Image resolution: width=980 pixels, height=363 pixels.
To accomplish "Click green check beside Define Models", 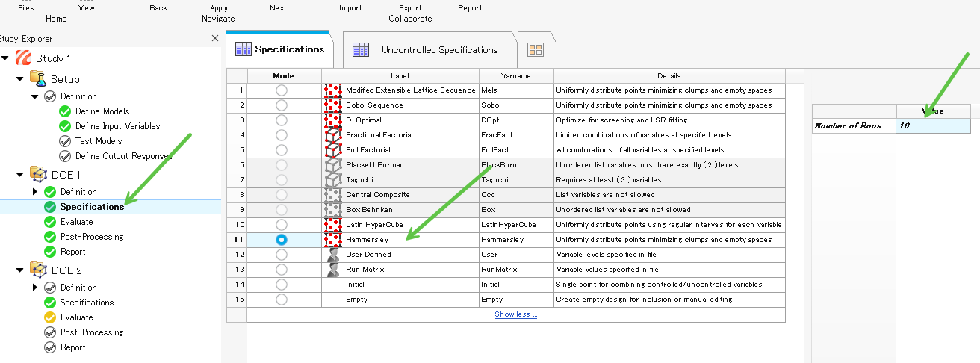I will (x=65, y=111).
